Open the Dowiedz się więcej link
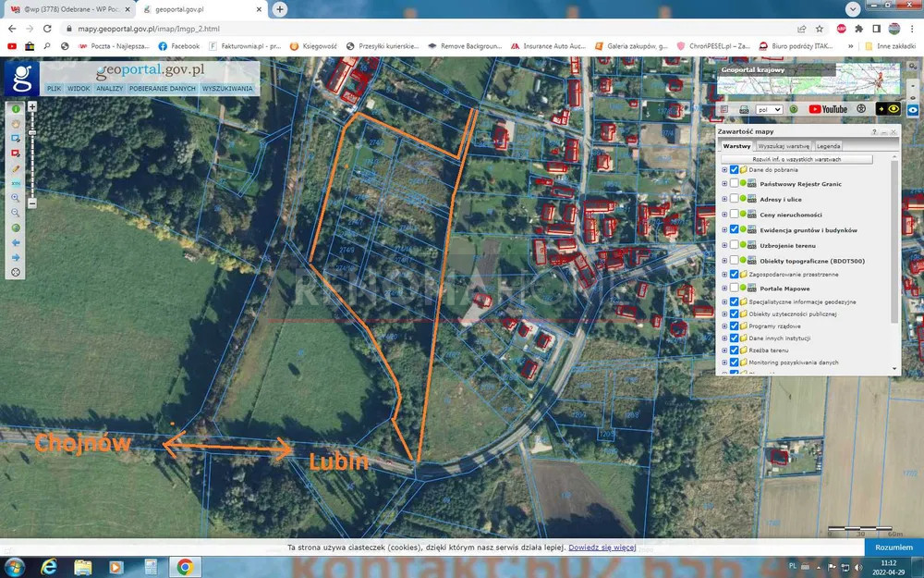This screenshot has width=924, height=578. coord(602,547)
